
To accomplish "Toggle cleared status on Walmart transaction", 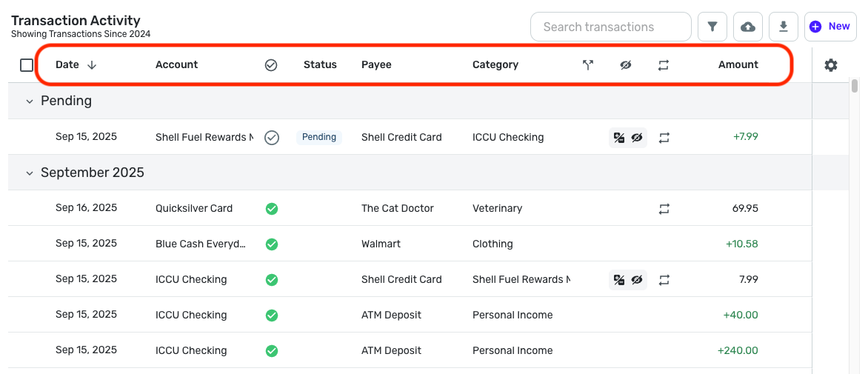I will 272,244.
